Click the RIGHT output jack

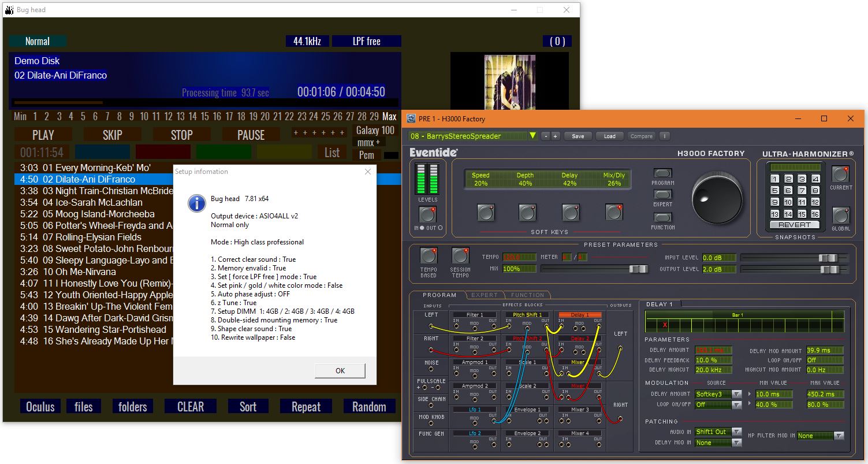coord(620,420)
